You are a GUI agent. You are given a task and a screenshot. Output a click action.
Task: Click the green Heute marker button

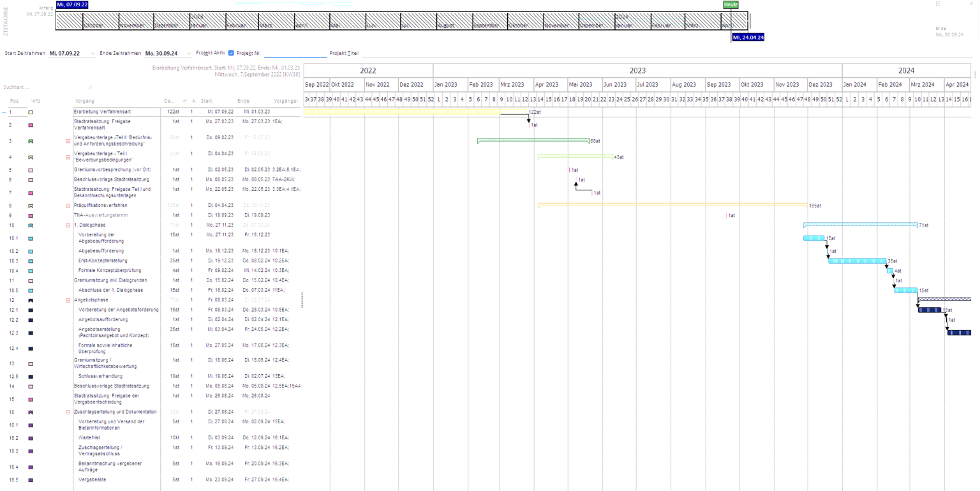click(731, 4)
